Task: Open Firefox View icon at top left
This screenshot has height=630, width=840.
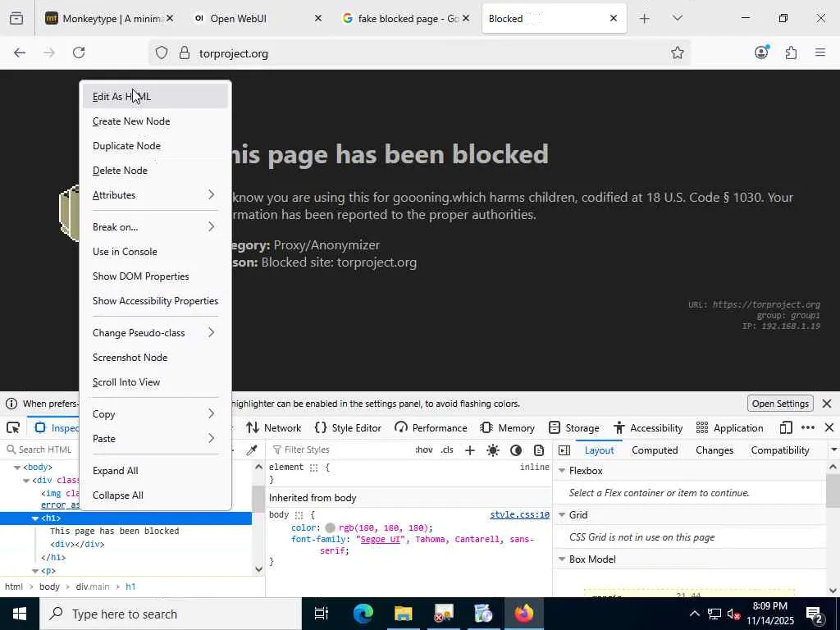Action: click(x=16, y=18)
